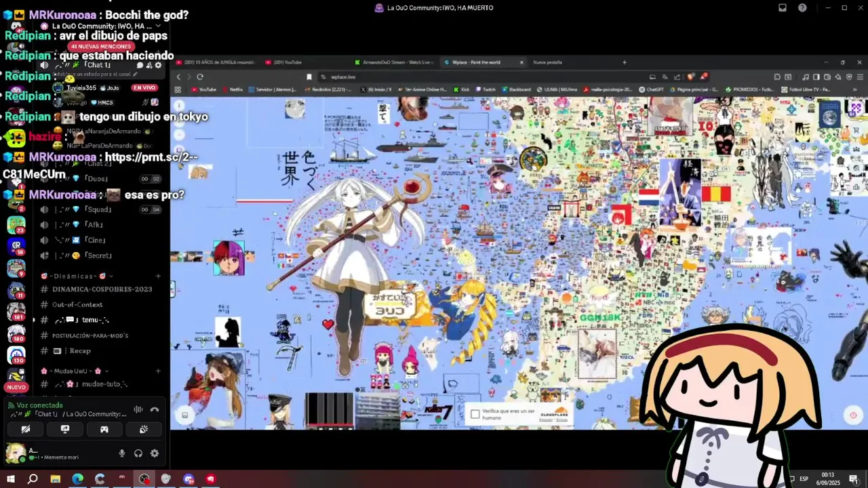This screenshot has height=488, width=868.
Task: Open Discord help icon
Action: (x=802, y=7)
